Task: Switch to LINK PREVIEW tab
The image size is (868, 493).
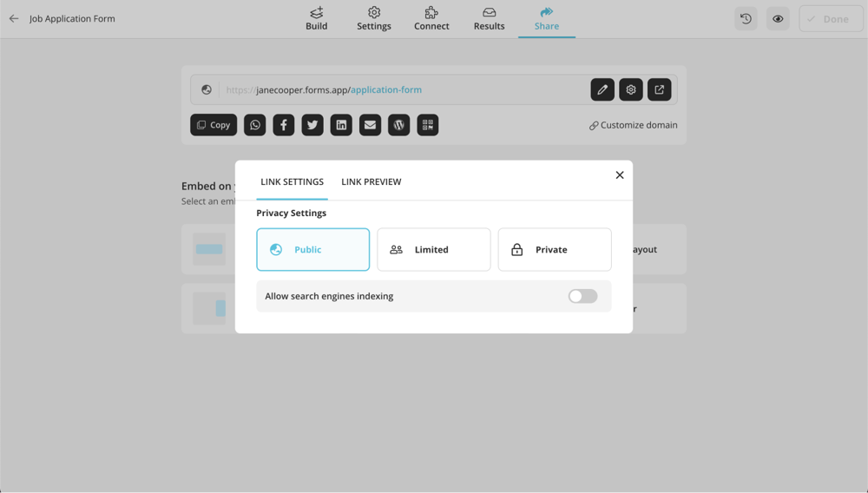Action: [371, 182]
